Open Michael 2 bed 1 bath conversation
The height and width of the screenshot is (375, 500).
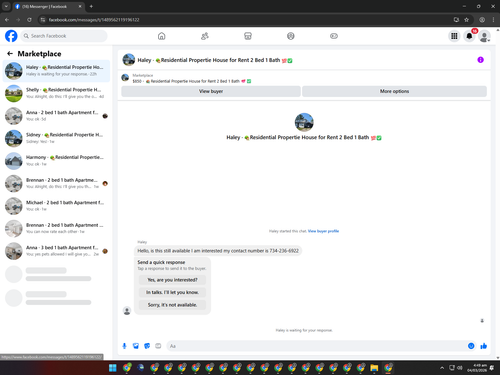tap(56, 206)
